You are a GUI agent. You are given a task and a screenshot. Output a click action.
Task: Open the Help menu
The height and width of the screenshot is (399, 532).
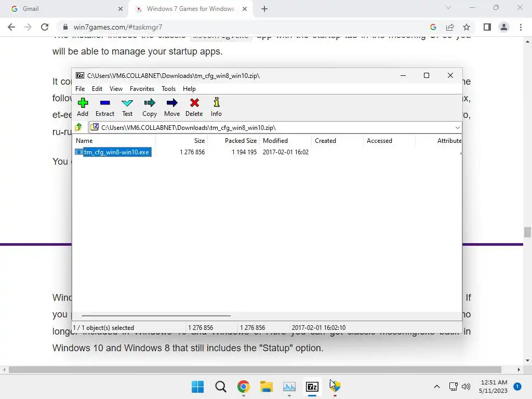coord(189,88)
